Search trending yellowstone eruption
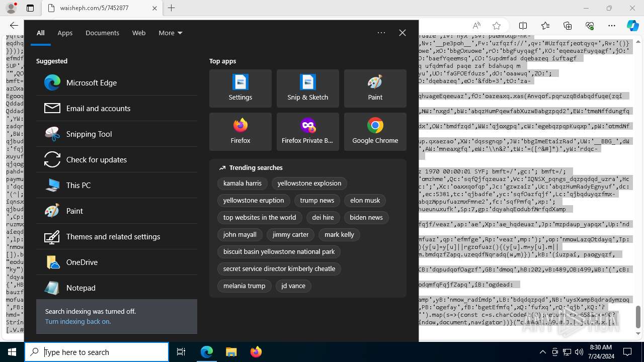Screen dimensions: 644x362 click(x=254, y=200)
